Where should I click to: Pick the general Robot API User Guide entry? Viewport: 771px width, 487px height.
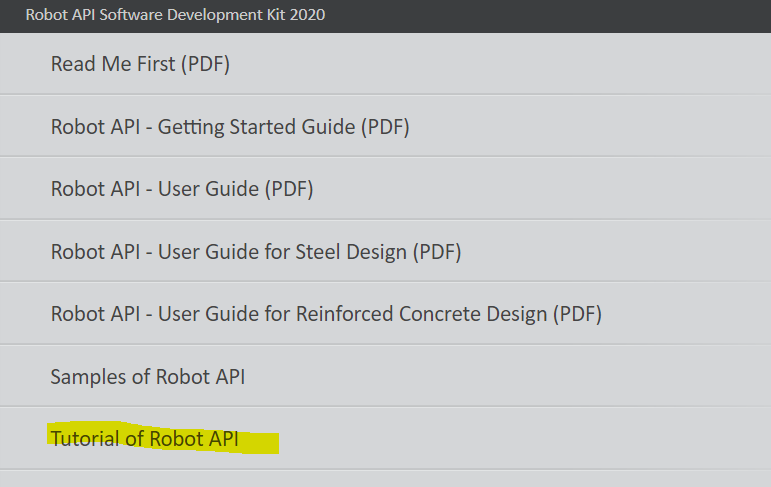[182, 189]
